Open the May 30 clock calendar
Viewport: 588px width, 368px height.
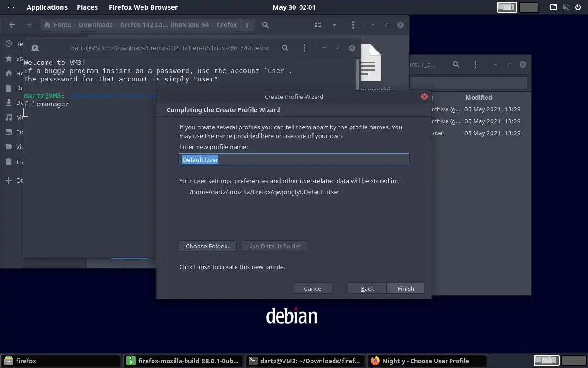[x=294, y=7]
